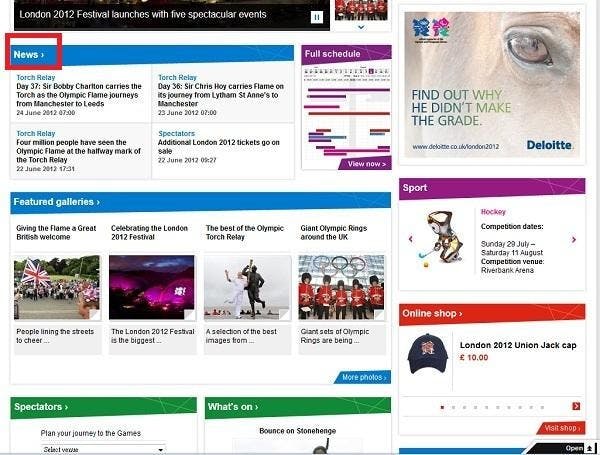Viewport: 600px width, 455px height.
Task: Go to next shop item with red arrow
Action: [x=576, y=406]
